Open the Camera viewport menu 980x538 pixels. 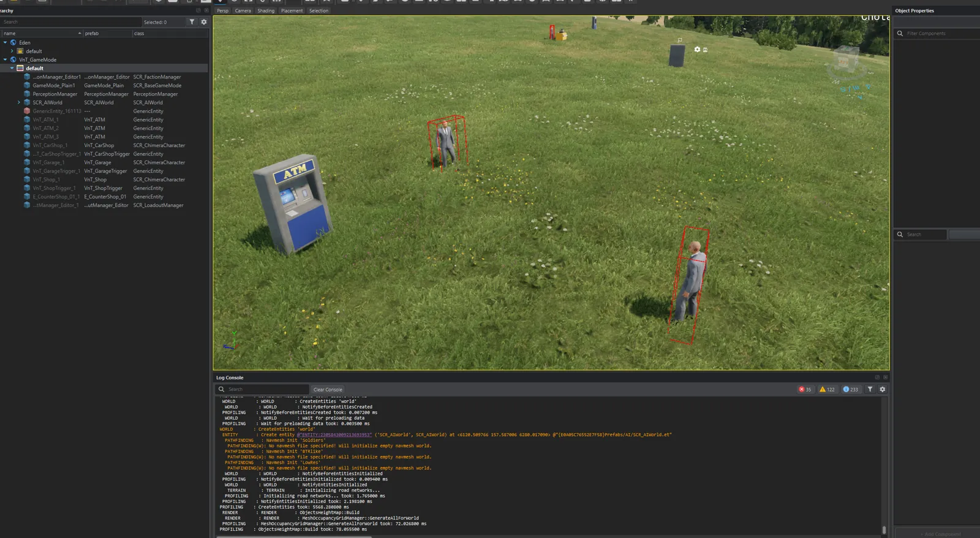point(243,10)
